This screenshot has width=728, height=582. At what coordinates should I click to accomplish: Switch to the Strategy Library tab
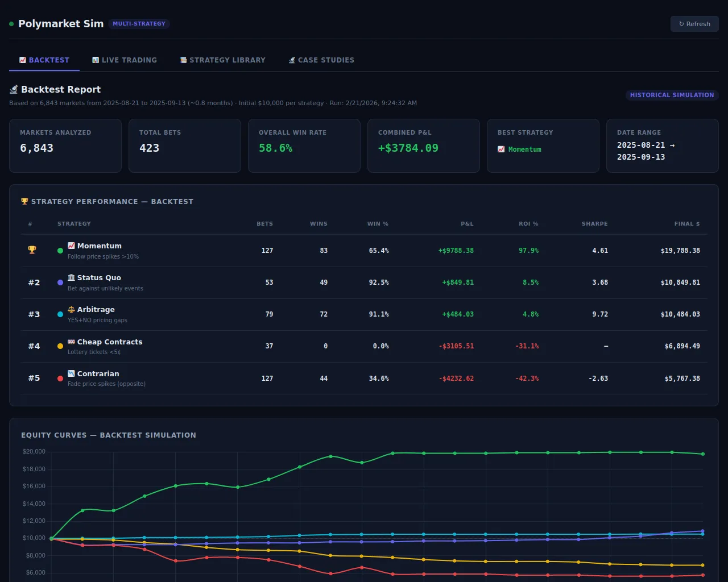point(223,60)
